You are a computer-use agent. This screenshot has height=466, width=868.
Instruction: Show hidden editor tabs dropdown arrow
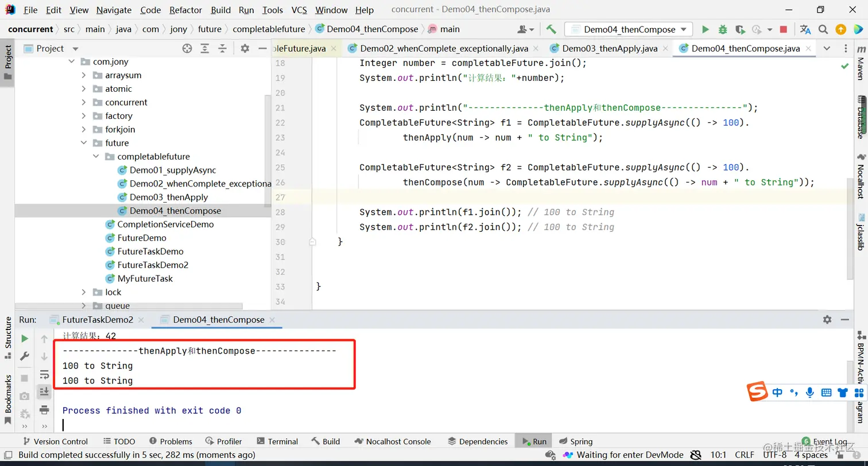point(827,49)
